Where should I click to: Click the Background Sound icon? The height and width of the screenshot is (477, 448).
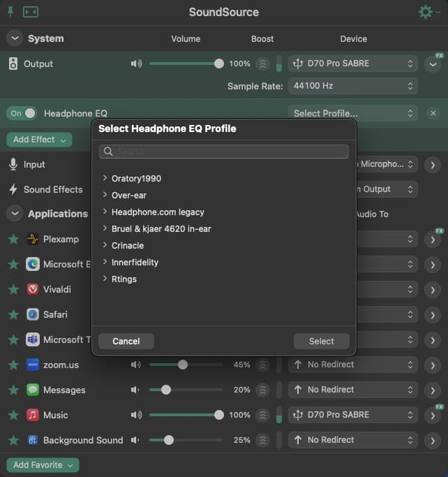coord(33,440)
